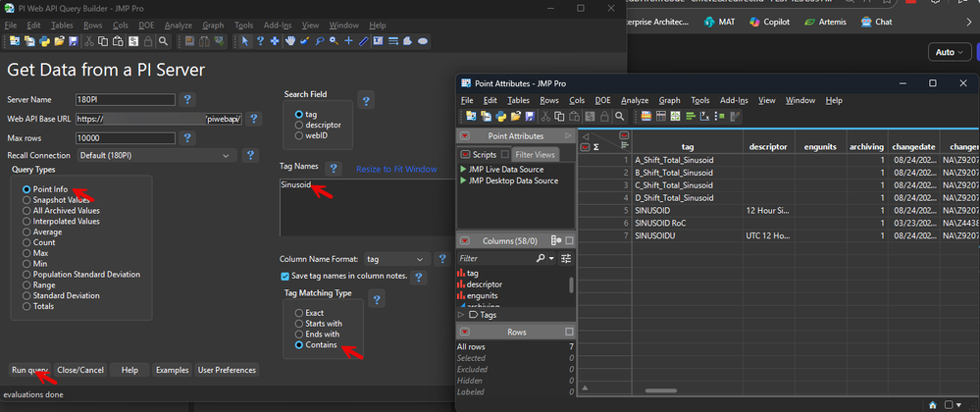The image size is (980, 412).
Task: Open Graph menu in Point Attributes window
Action: [x=669, y=100]
